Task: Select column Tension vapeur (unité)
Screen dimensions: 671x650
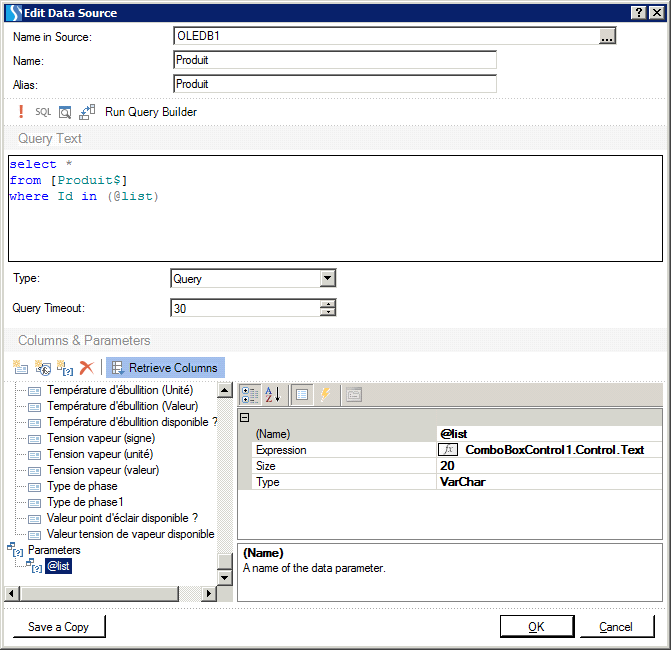Action: (x=100, y=454)
